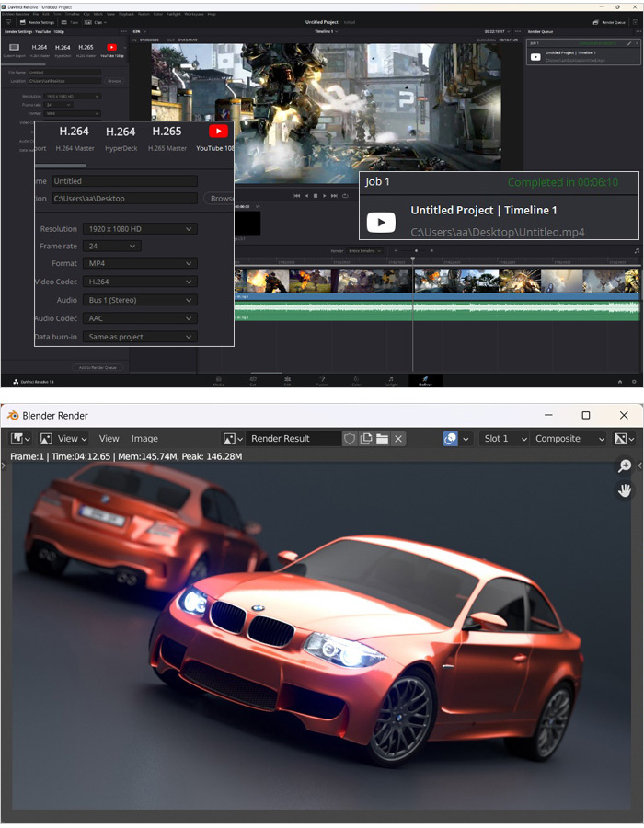Click zoom magnifier gizmo in Blender Render

[x=625, y=466]
